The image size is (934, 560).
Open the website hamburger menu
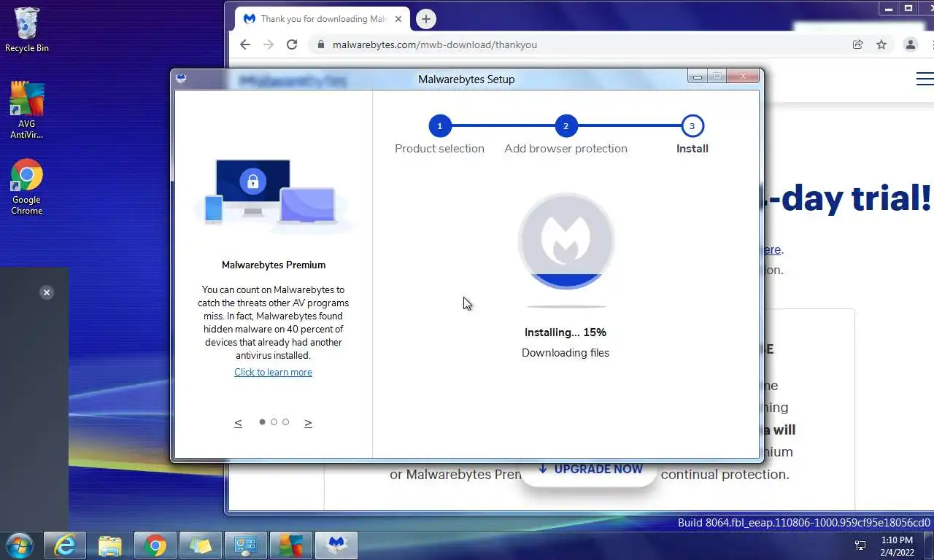point(925,79)
